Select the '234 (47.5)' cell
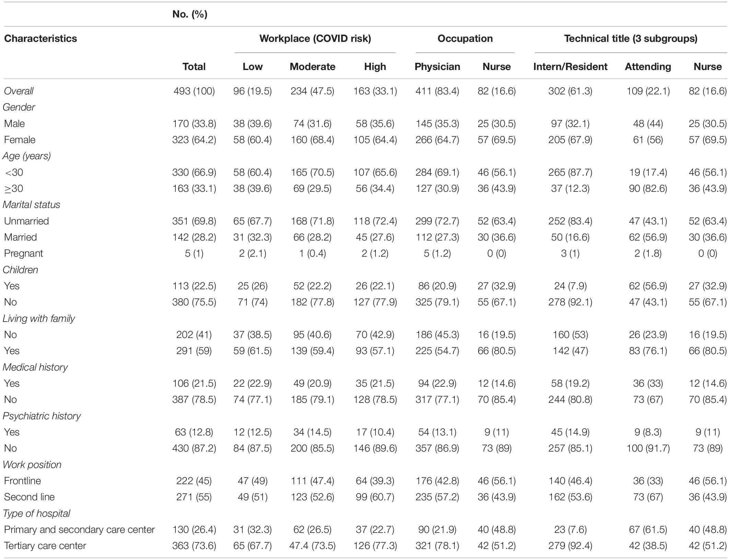 point(312,91)
